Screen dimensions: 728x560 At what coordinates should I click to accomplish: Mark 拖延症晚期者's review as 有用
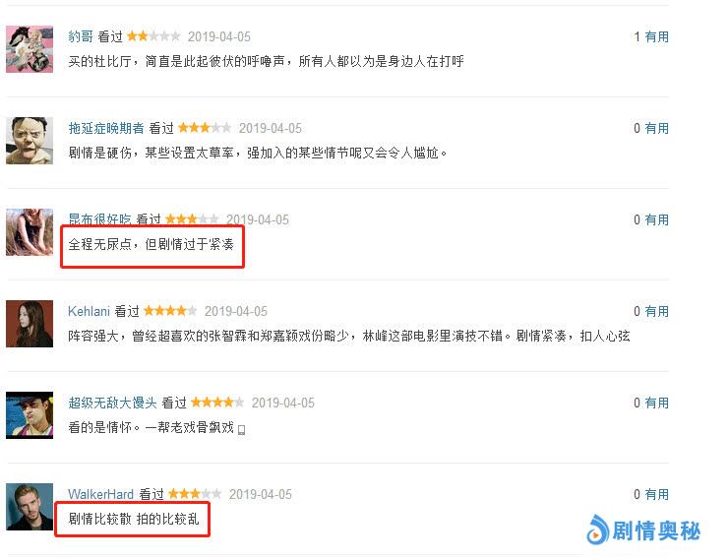pyautogui.click(x=656, y=128)
